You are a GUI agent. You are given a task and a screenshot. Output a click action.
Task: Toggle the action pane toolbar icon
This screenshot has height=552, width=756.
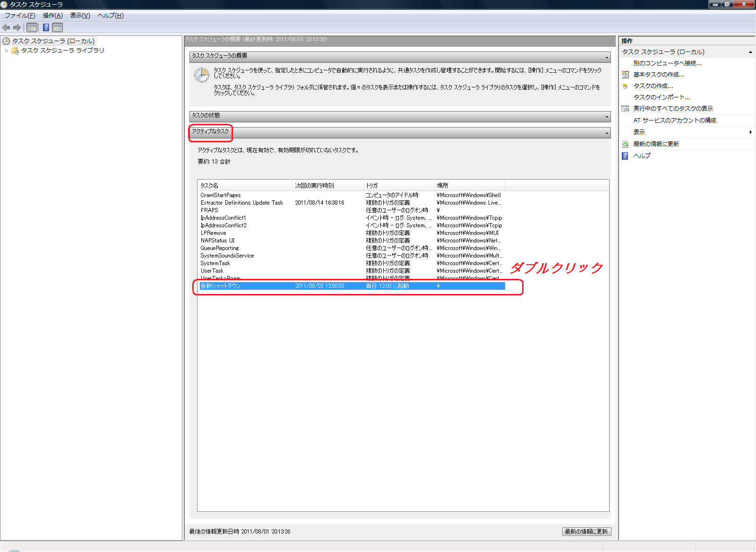click(x=57, y=27)
